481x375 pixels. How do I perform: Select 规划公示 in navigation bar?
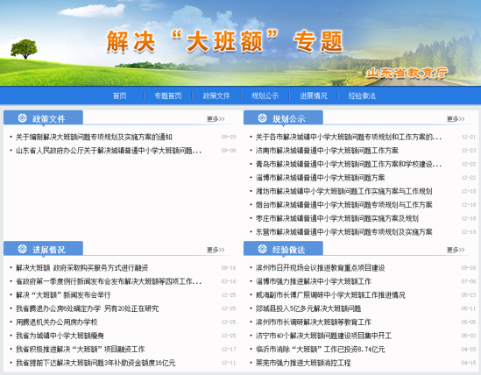pos(265,96)
